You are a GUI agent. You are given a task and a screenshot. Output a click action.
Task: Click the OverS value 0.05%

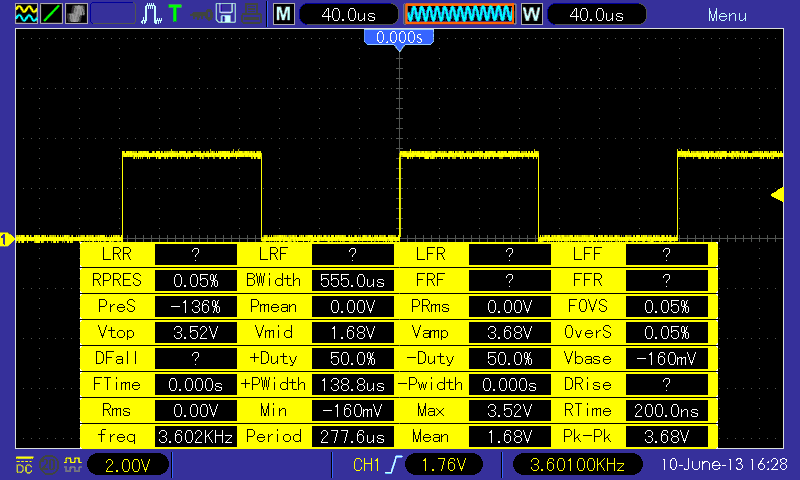666,333
